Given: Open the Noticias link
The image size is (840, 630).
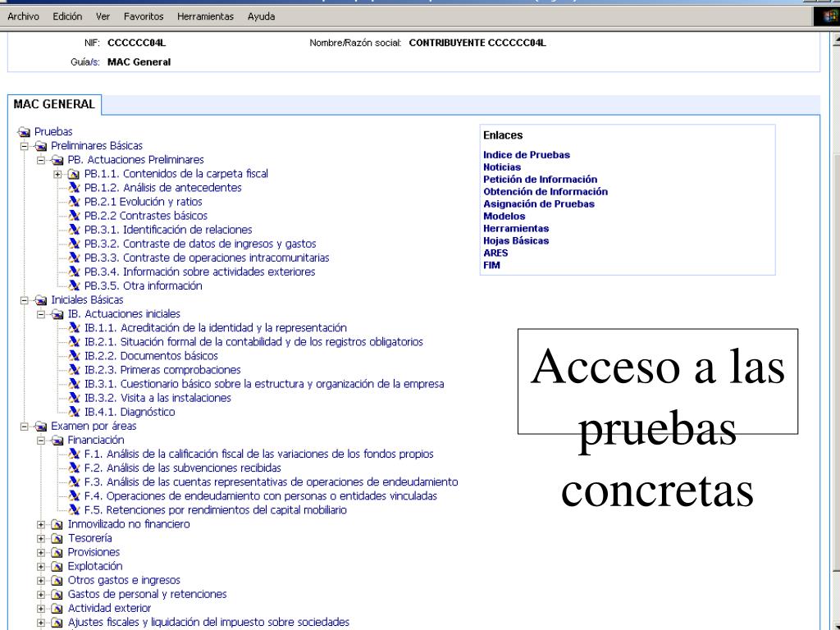Looking at the screenshot, I should click(502, 167).
